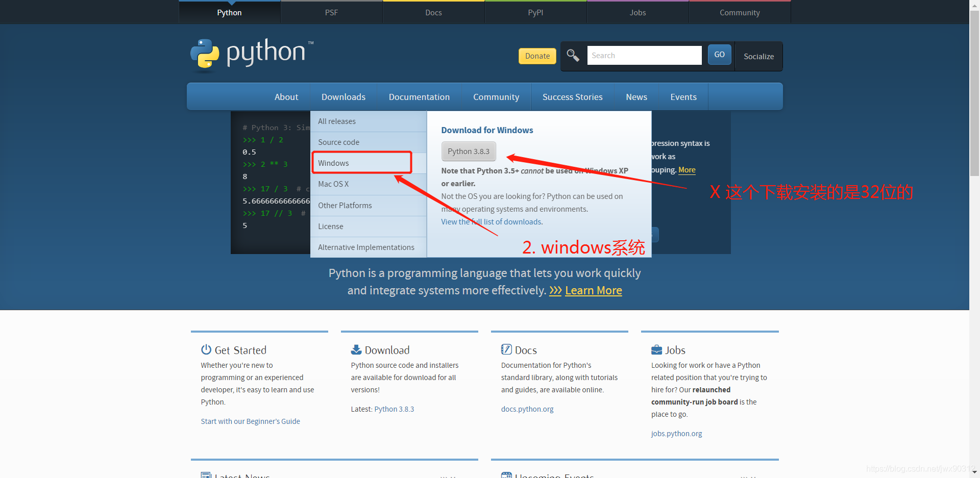Open the Downloads navigation menu
This screenshot has width=980, height=478.
coord(344,97)
